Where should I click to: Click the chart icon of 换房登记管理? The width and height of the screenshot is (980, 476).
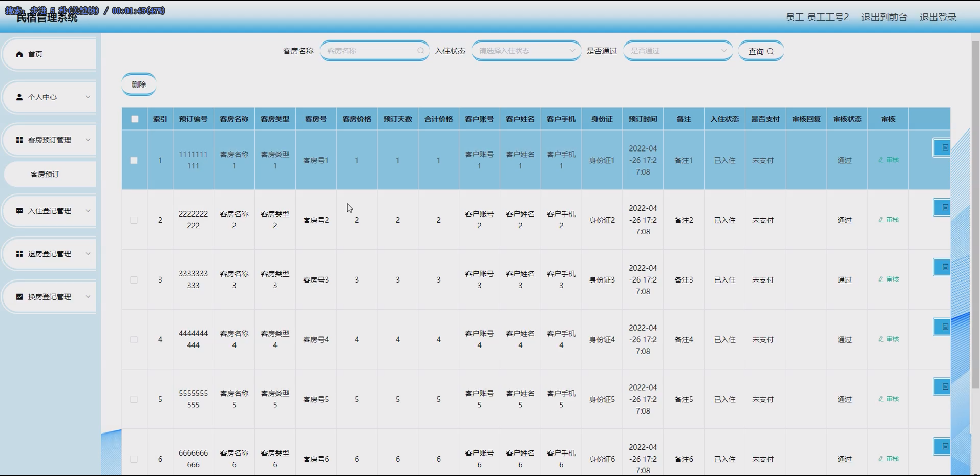pyautogui.click(x=19, y=297)
